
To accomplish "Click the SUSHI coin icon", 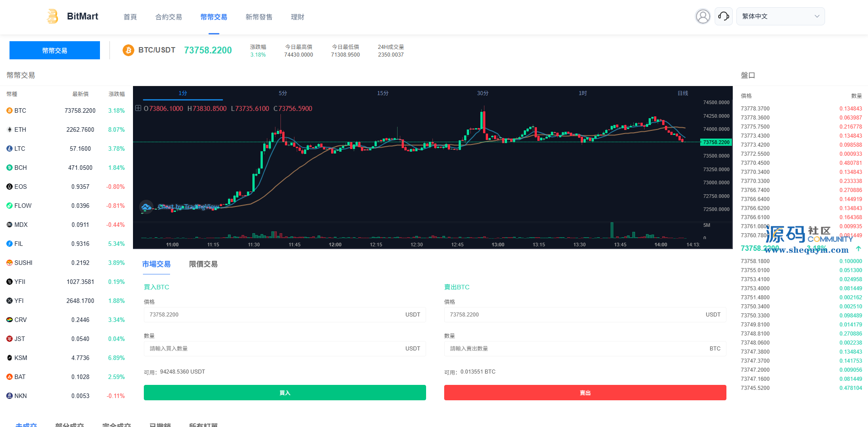I will 9,263.
